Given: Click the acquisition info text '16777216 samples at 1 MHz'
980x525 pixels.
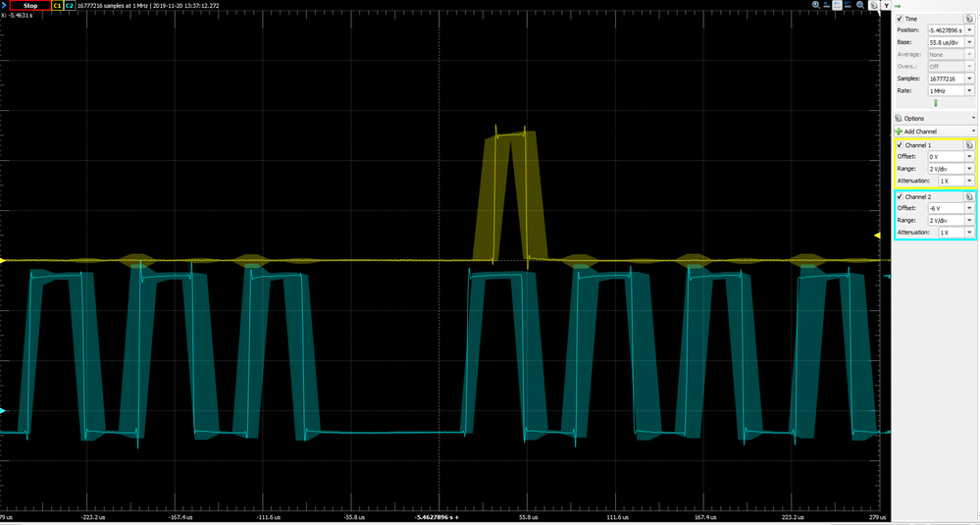Looking at the screenshot, I should 113,6.
